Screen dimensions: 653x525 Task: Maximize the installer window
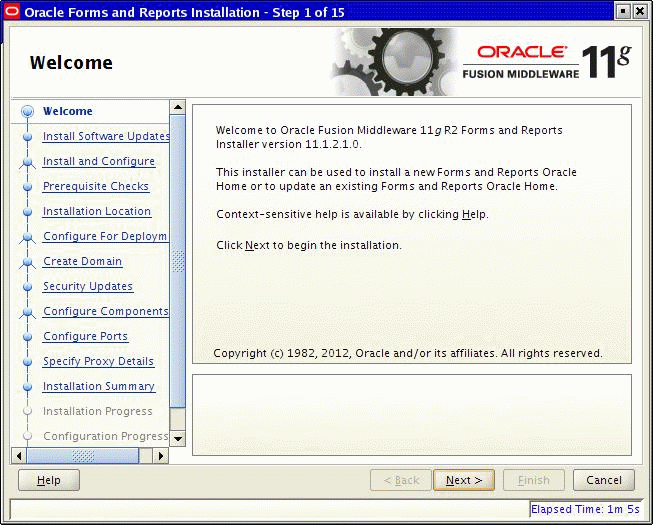click(623, 11)
